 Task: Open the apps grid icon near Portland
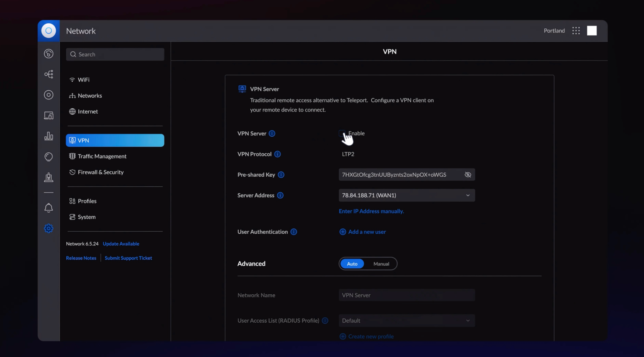(576, 31)
